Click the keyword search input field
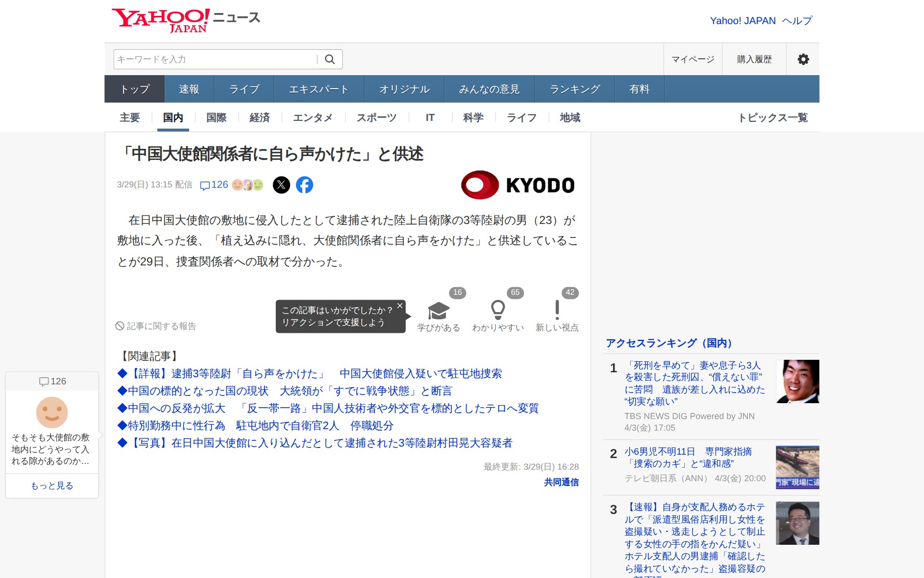This screenshot has width=924, height=578. [x=214, y=59]
